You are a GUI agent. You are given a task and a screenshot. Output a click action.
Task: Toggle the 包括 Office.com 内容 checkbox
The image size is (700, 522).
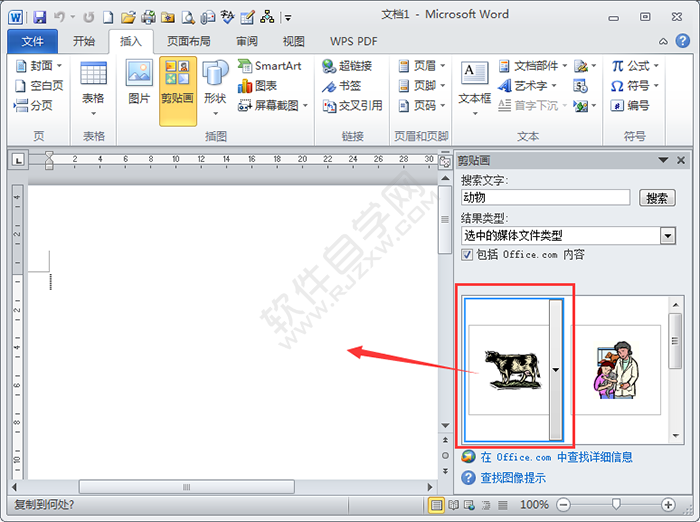[467, 255]
